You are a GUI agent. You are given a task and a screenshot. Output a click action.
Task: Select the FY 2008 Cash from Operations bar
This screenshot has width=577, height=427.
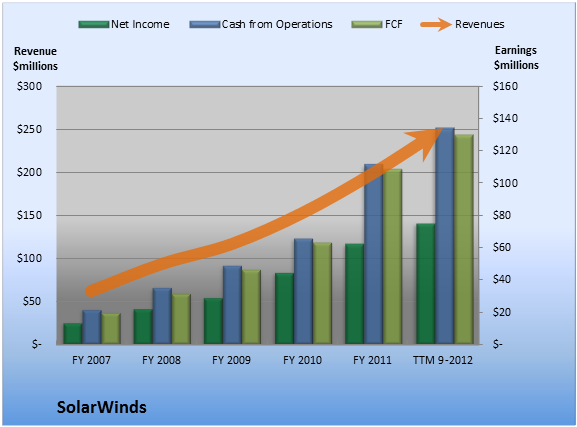coord(162,316)
